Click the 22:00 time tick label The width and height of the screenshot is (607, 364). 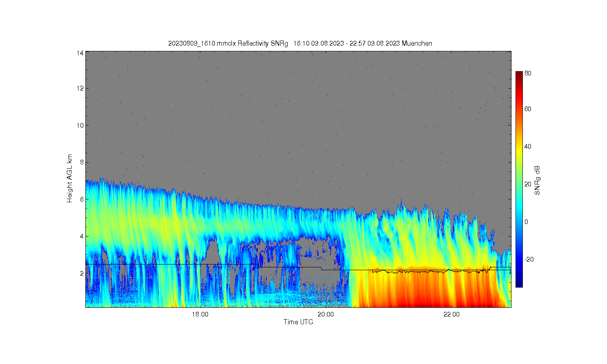[x=451, y=315]
